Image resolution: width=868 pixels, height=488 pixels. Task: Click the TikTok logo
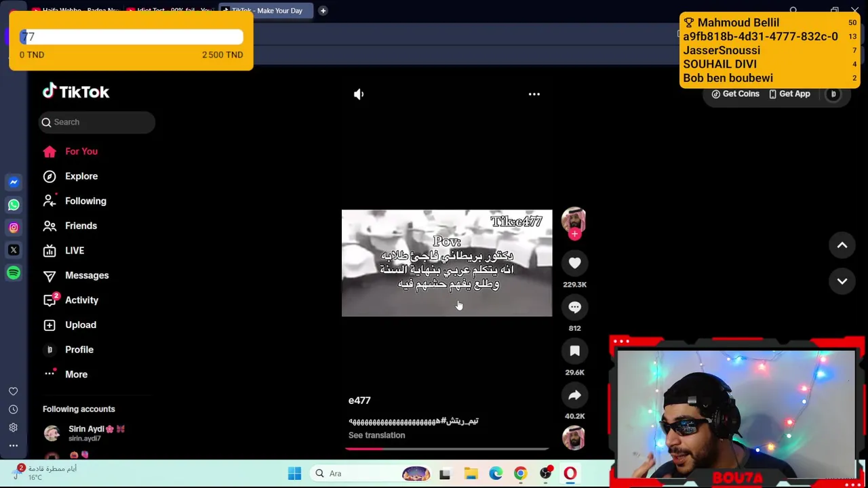point(76,91)
